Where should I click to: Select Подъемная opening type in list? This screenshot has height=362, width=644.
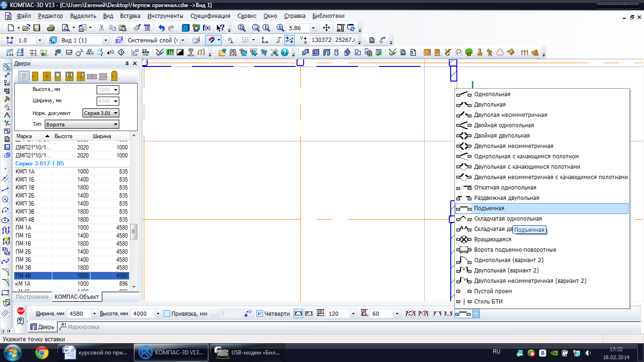542,208
